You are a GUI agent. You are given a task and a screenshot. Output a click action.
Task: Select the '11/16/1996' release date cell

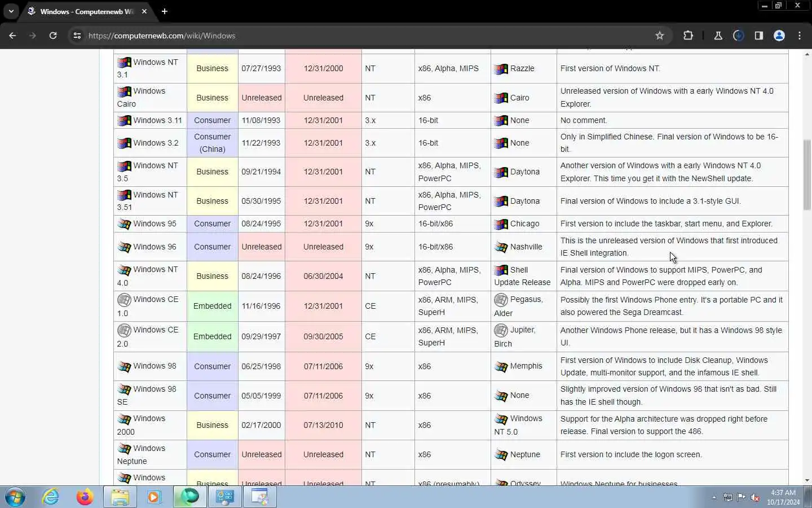point(261,306)
